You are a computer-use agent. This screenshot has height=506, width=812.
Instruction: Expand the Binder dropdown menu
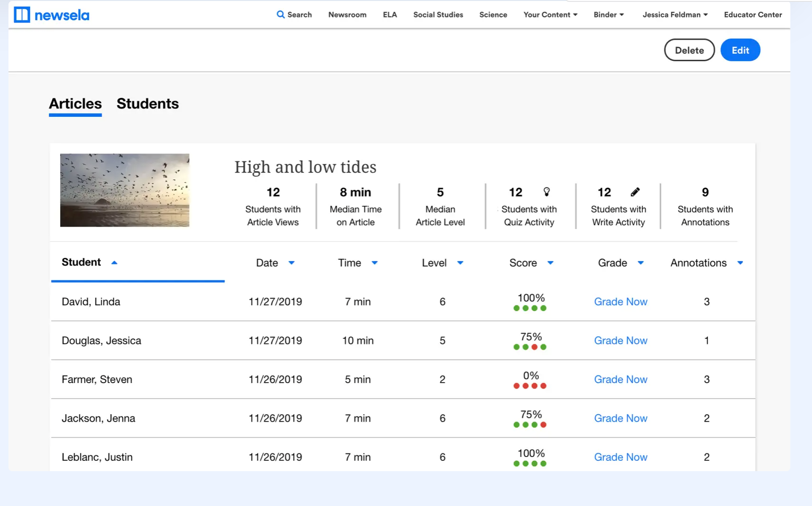(609, 15)
